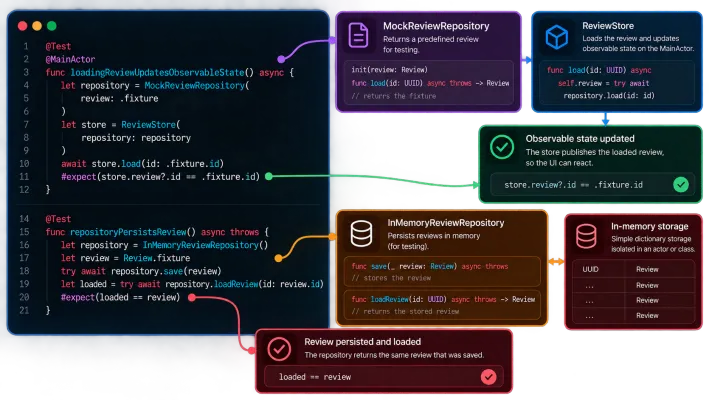Click the MockReviewRepository document icon
709x400 pixels.
(358, 35)
